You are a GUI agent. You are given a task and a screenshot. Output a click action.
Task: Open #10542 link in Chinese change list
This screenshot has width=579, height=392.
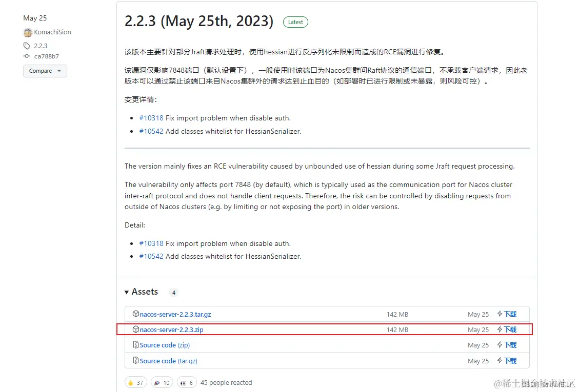coord(151,131)
